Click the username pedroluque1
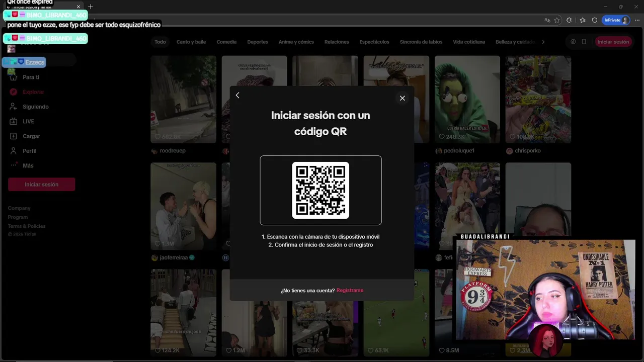644x362 pixels. click(x=459, y=151)
